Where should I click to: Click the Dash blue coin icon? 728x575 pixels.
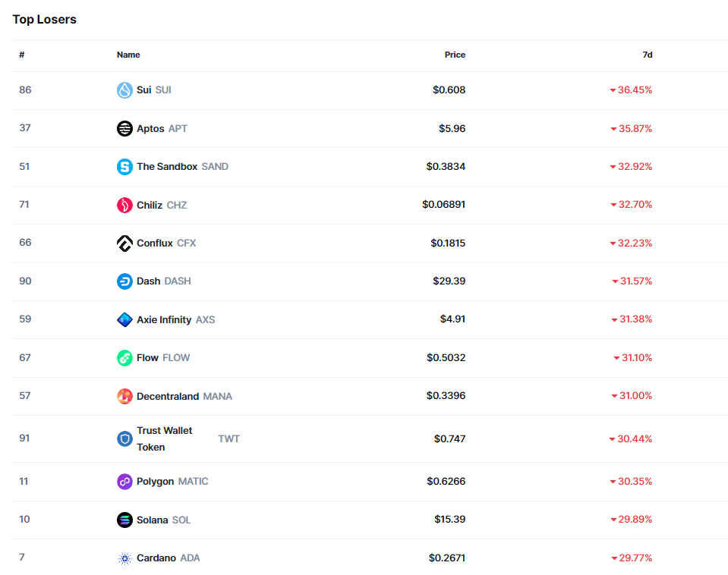pos(124,281)
